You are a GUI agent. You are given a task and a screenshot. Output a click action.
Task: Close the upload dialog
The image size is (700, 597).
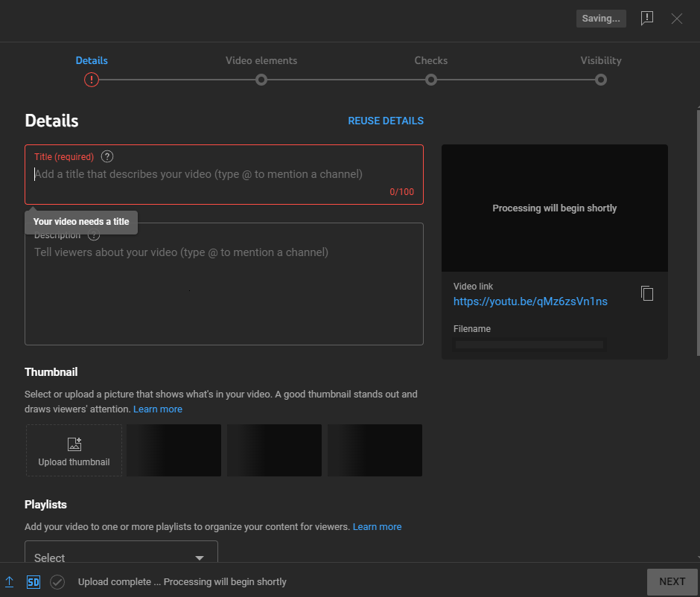click(x=677, y=19)
